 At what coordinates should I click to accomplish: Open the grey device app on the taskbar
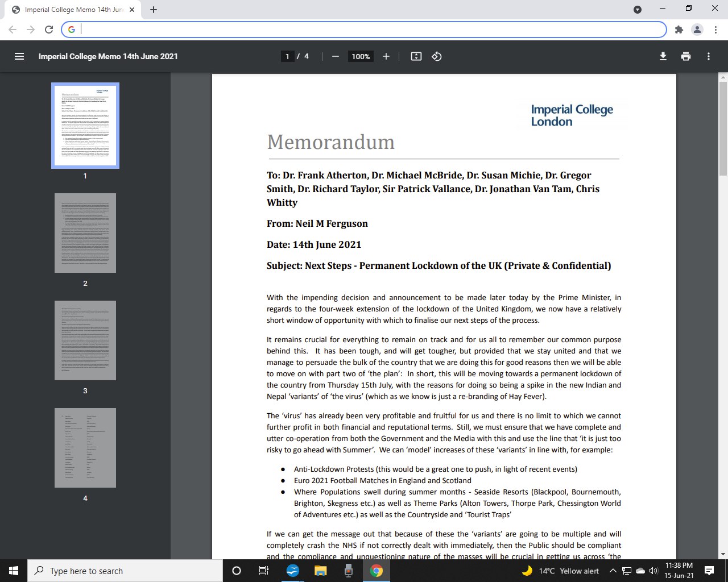coord(349,571)
